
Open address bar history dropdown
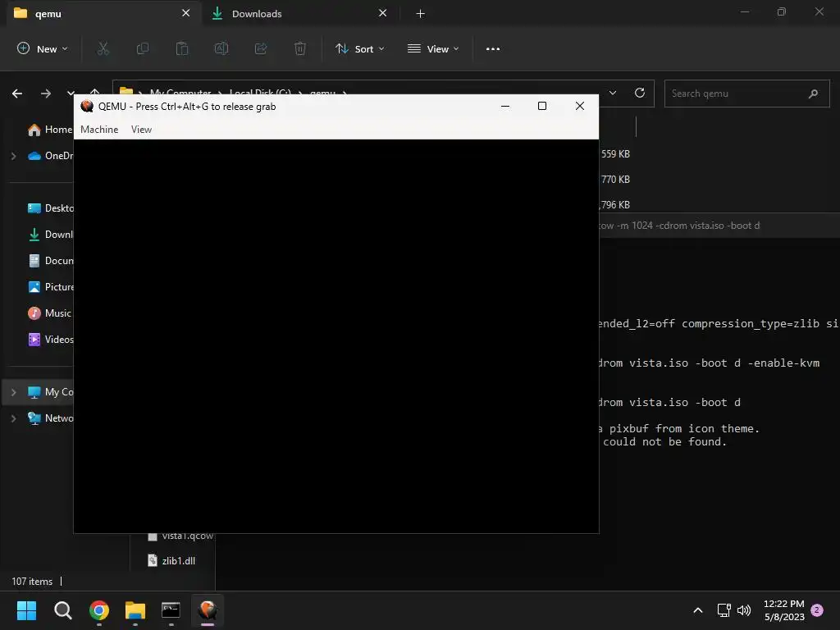(x=613, y=93)
